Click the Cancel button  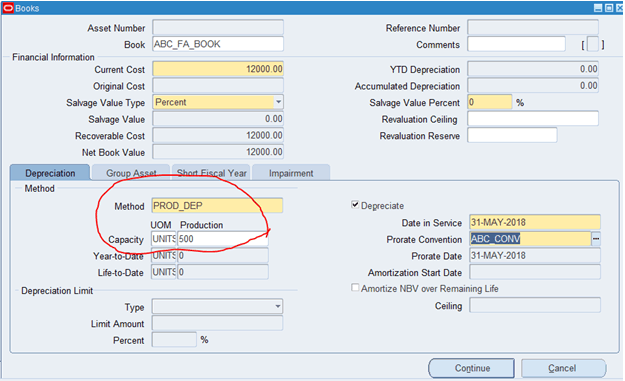point(563,368)
